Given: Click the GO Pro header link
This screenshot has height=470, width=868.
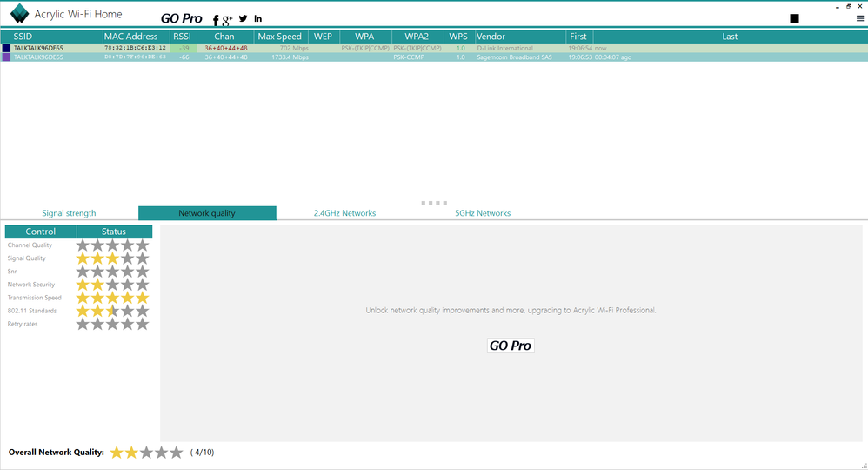Looking at the screenshot, I should click(x=182, y=18).
